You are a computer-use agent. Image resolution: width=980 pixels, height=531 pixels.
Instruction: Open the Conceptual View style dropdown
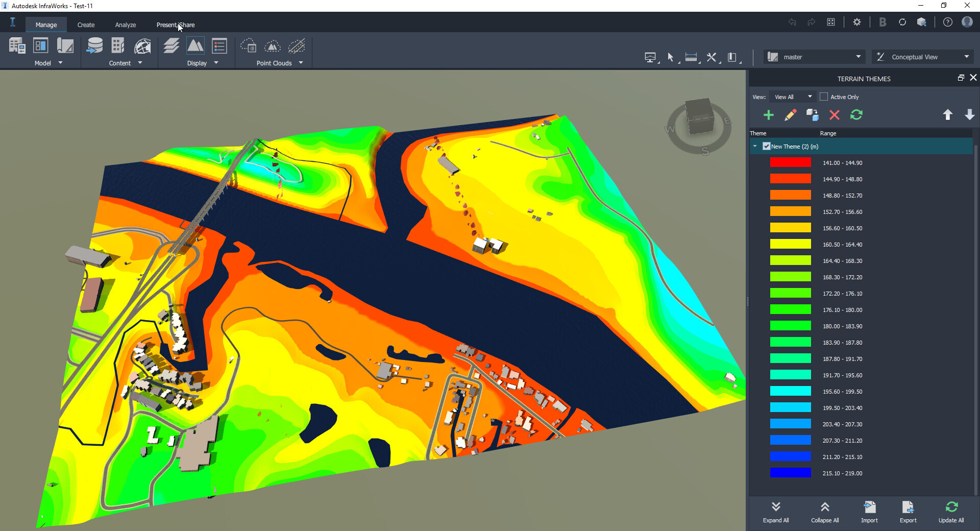coord(966,57)
